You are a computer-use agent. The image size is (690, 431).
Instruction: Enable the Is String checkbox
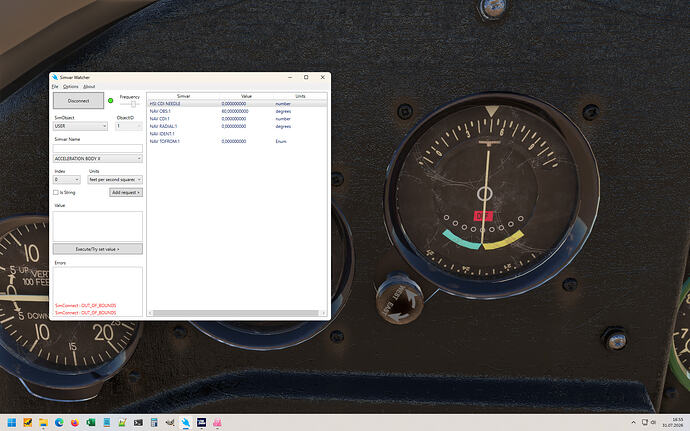[x=56, y=192]
